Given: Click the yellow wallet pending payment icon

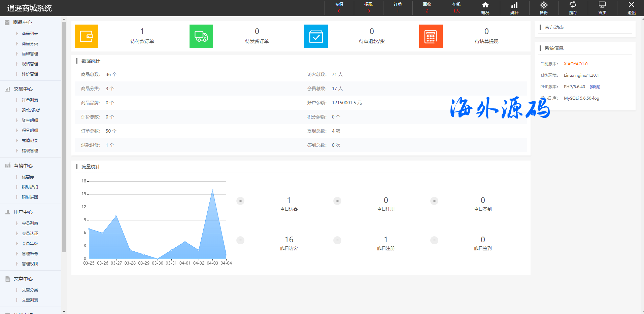Looking at the screenshot, I should coord(87,36).
